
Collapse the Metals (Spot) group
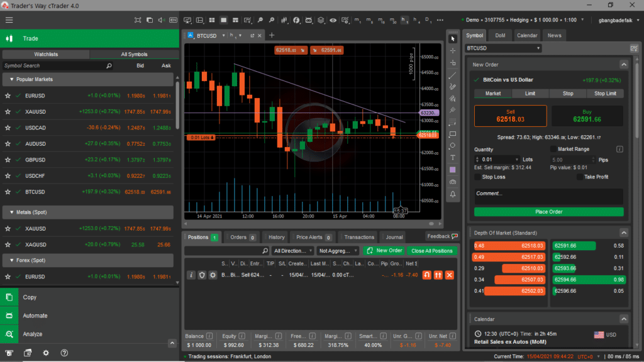click(x=11, y=212)
